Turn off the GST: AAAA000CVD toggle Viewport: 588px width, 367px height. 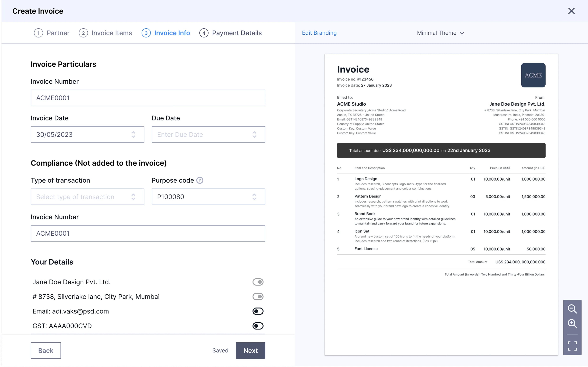(x=258, y=326)
